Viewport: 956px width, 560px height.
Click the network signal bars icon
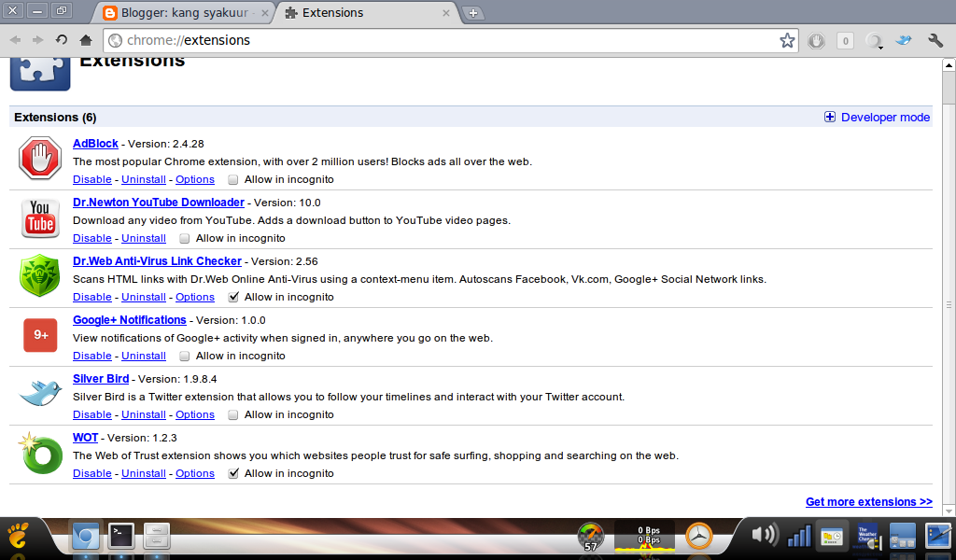point(799,537)
